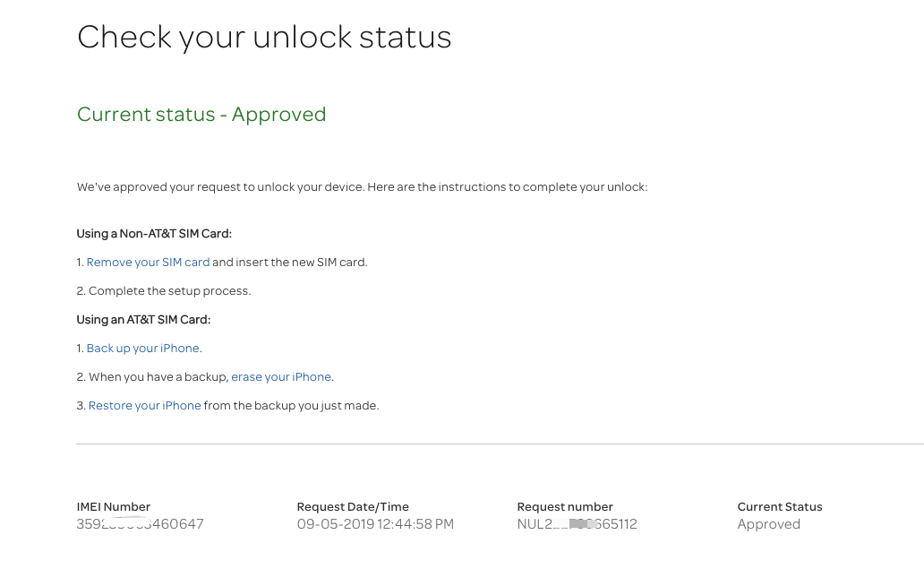Click the Using a Non-AT&T SIM Card heading
The image size is (924, 569).
point(154,234)
